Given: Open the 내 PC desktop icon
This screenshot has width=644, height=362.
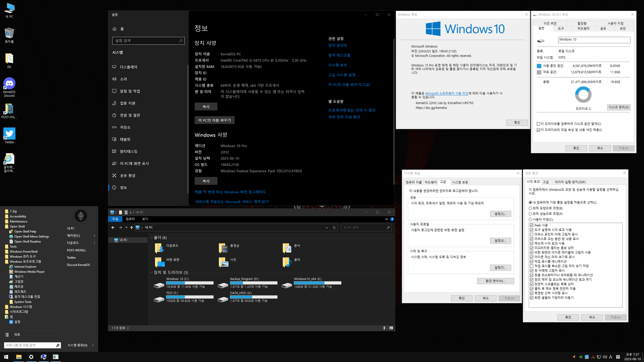Looking at the screenshot, I should tap(9, 10).
